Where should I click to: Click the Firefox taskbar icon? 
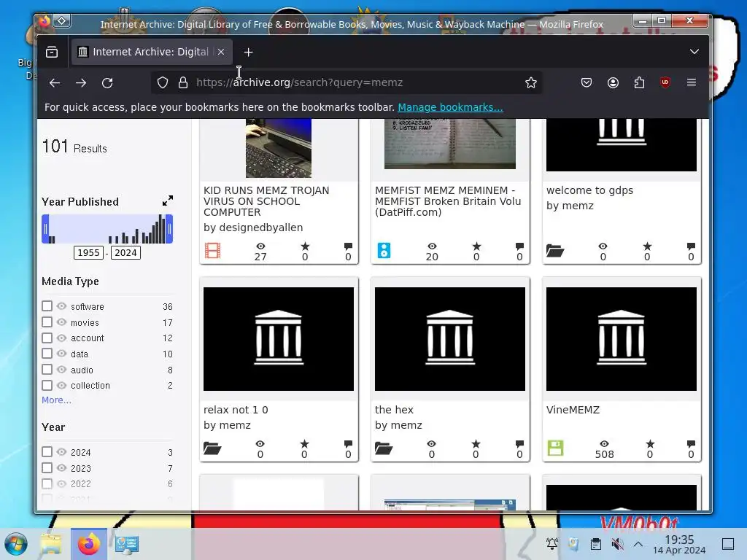tap(88, 544)
